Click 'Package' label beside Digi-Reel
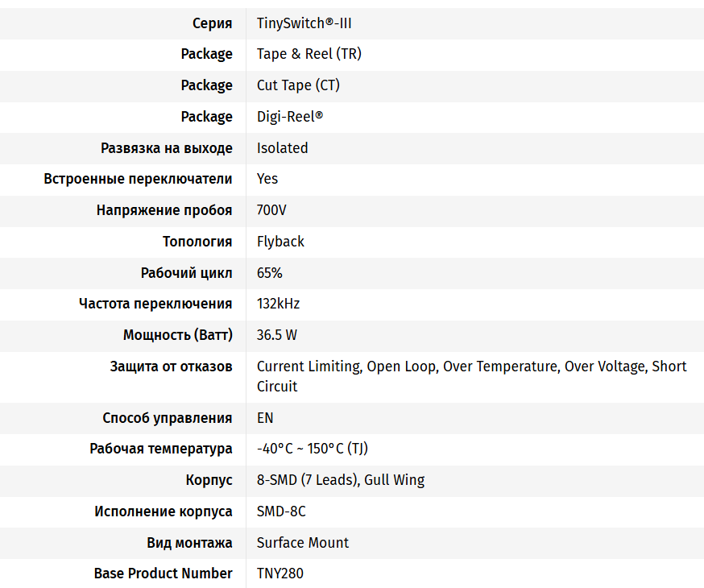The image size is (704, 588). (x=206, y=117)
